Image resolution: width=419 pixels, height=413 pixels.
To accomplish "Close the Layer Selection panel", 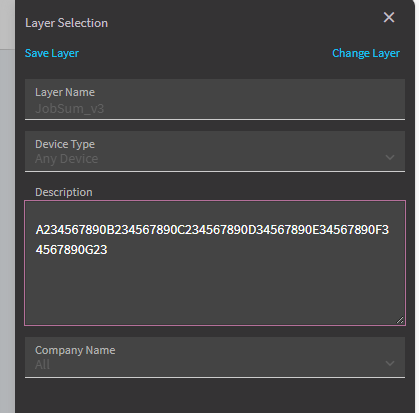I will [x=389, y=17].
